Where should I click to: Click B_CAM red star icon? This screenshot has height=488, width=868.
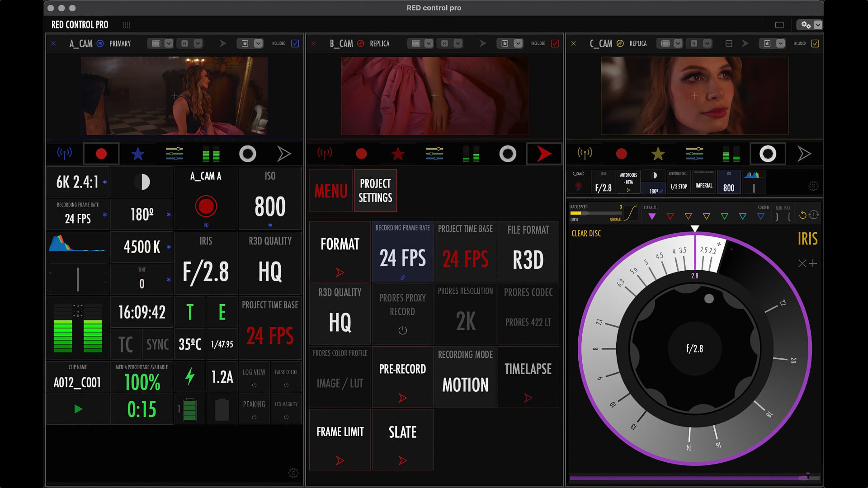(x=398, y=154)
